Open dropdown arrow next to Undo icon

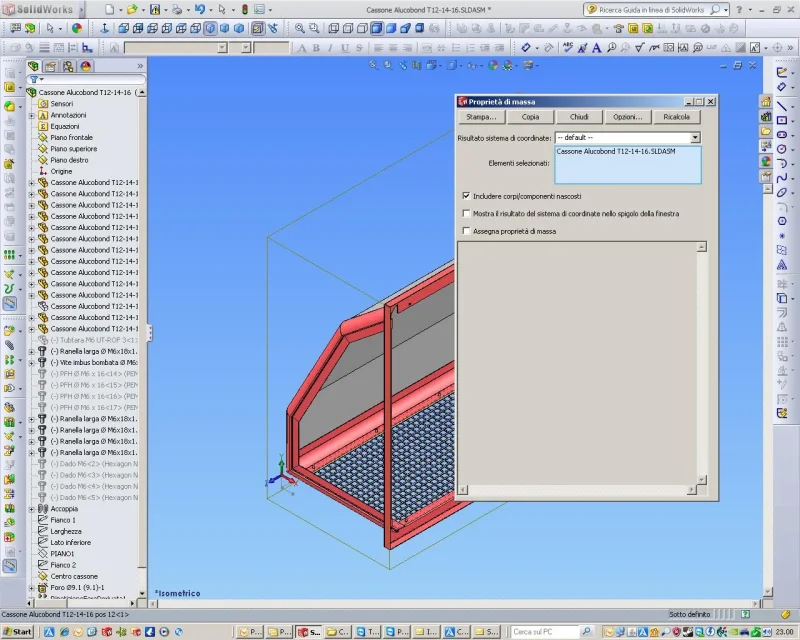click(211, 10)
